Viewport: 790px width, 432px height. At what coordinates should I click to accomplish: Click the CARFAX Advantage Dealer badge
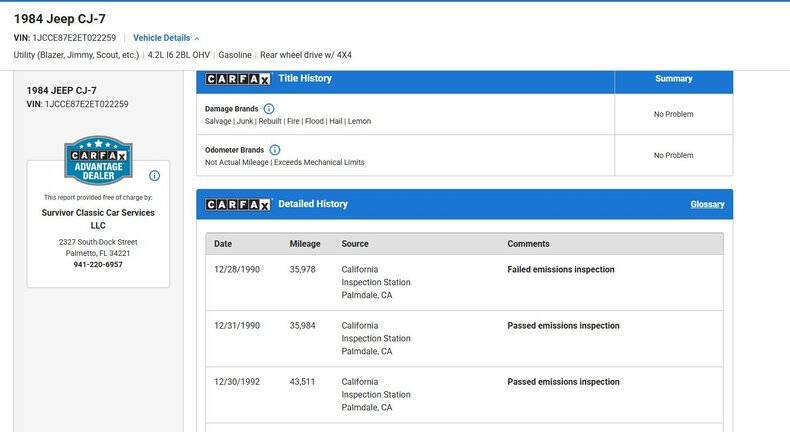click(x=98, y=161)
